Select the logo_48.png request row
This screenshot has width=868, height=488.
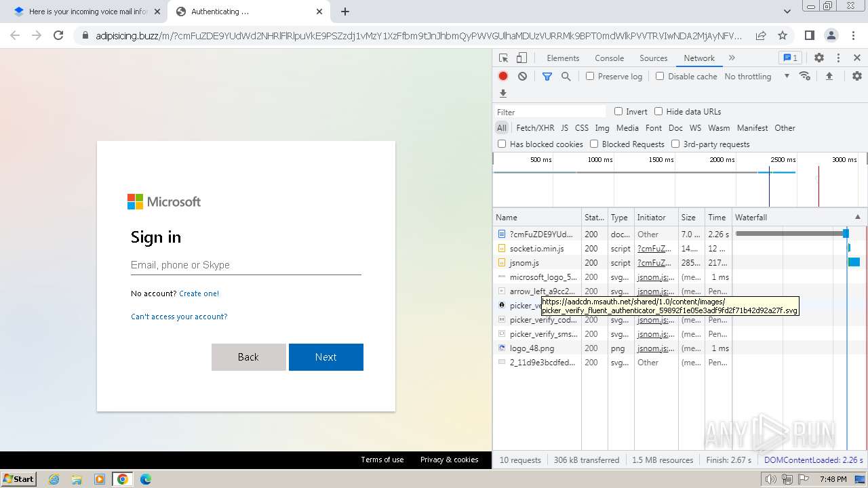click(679, 348)
